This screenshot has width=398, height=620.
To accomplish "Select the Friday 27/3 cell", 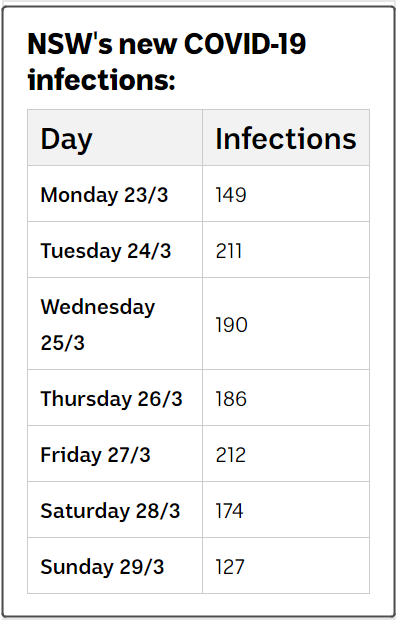I will (115, 454).
